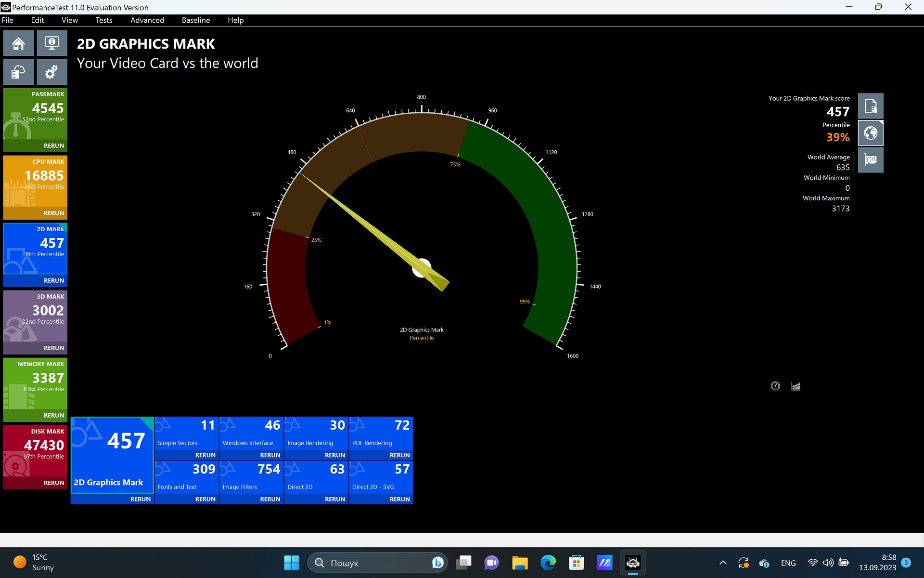
Task: Open the Bing chat icon in search
Action: (x=437, y=563)
